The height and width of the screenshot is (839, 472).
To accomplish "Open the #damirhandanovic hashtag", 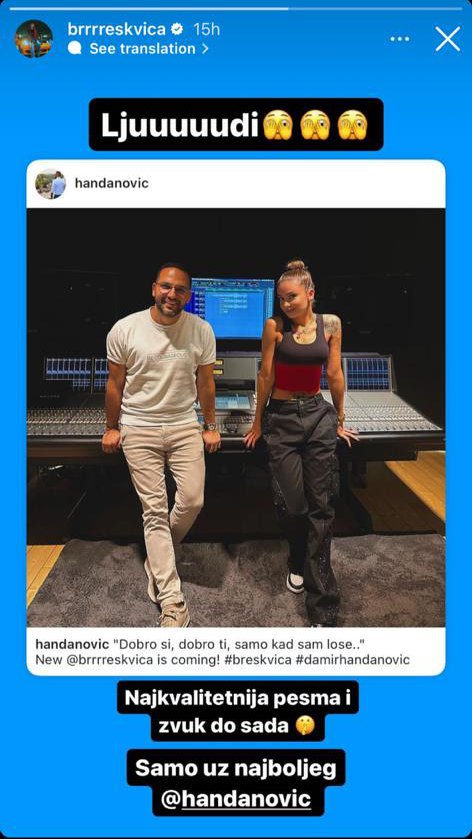I will [352, 660].
